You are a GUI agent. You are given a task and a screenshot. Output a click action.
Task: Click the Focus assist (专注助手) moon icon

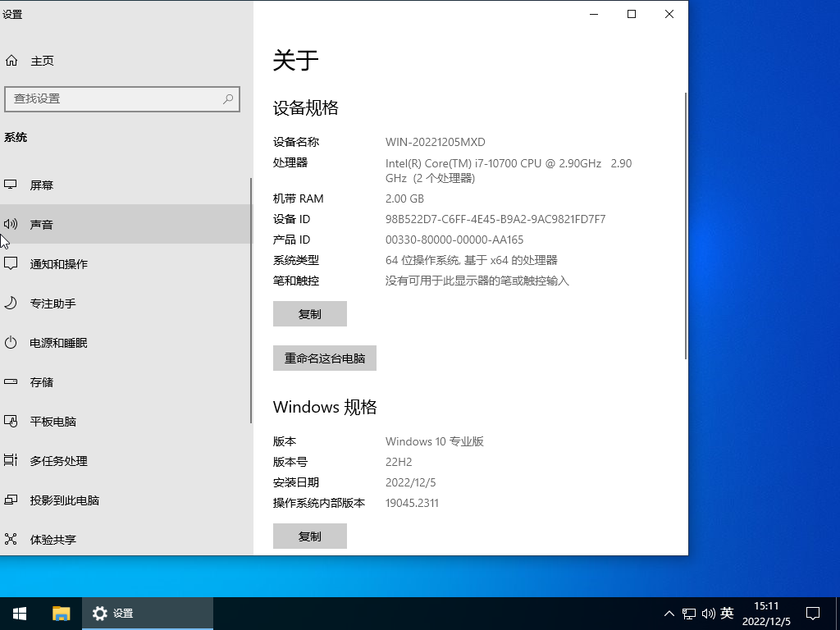coord(11,304)
